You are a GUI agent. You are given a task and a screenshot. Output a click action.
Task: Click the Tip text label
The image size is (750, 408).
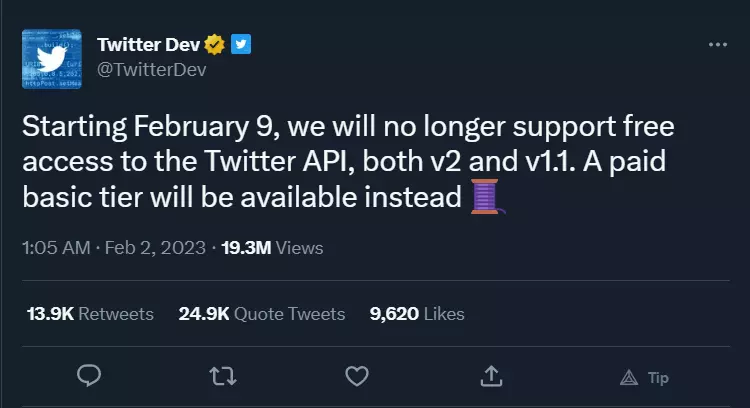coord(658,377)
